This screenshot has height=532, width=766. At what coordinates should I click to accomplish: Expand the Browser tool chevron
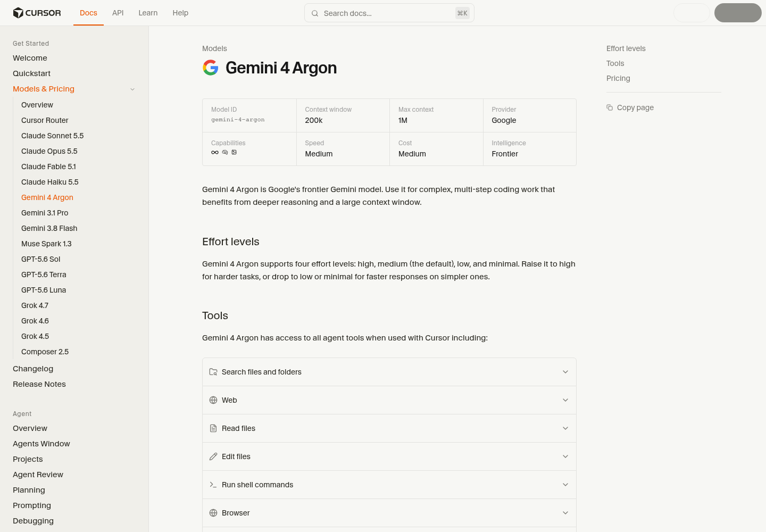(565, 513)
